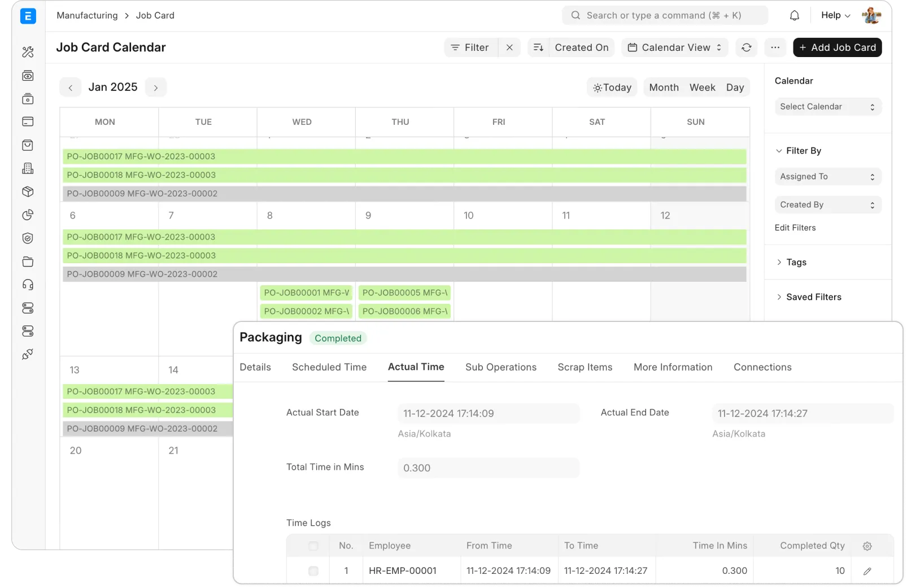
Task: Select the Tools icon in the left sidebar
Action: tap(28, 52)
